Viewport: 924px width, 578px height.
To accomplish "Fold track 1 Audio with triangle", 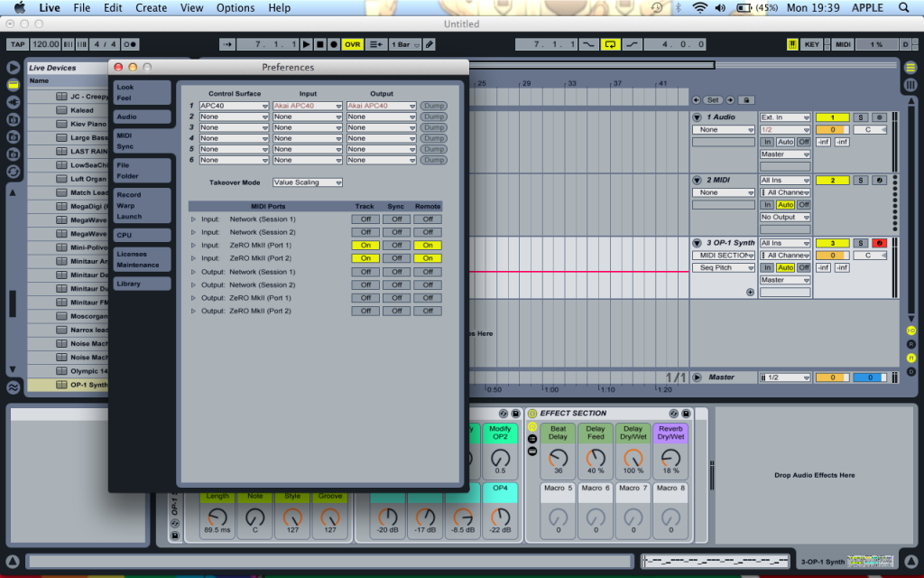I will [697, 117].
